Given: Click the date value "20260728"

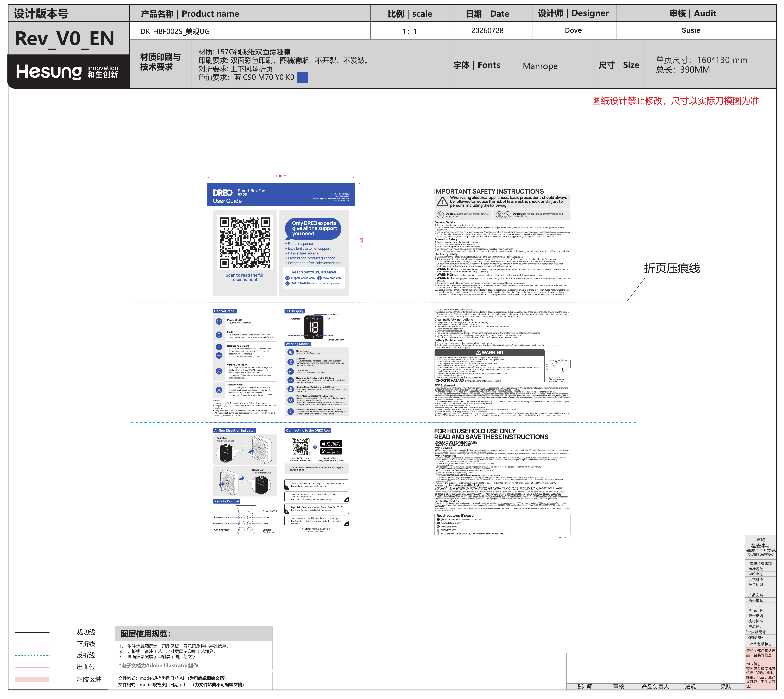Looking at the screenshot, I should pyautogui.click(x=487, y=30).
